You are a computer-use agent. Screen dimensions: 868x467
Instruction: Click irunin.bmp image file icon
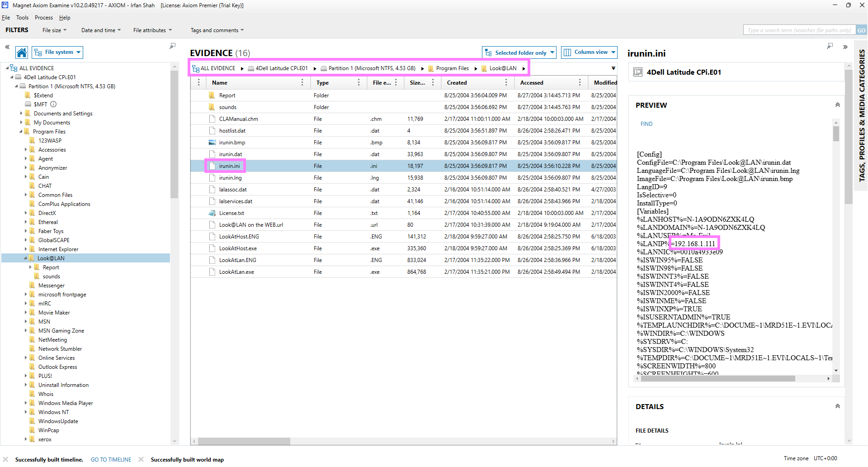(212, 143)
